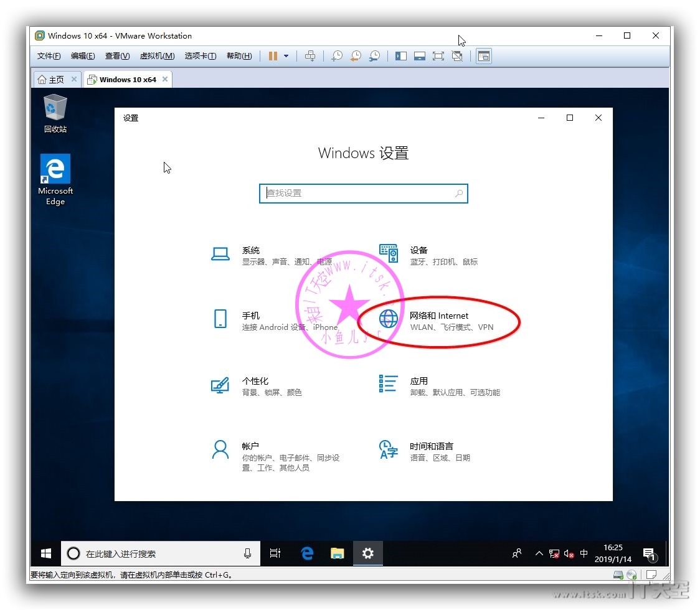700x610 pixels.
Task: Click the hard disk device status icon
Action: pyautogui.click(x=618, y=575)
